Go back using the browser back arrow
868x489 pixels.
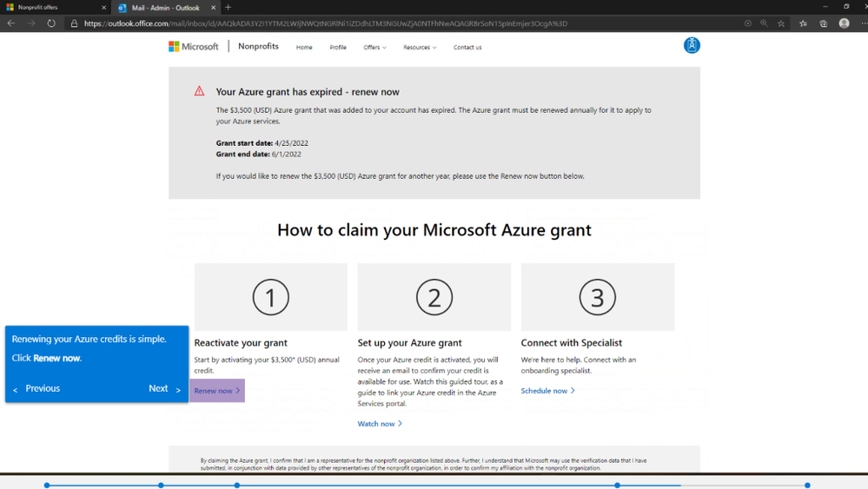pyautogui.click(x=11, y=23)
